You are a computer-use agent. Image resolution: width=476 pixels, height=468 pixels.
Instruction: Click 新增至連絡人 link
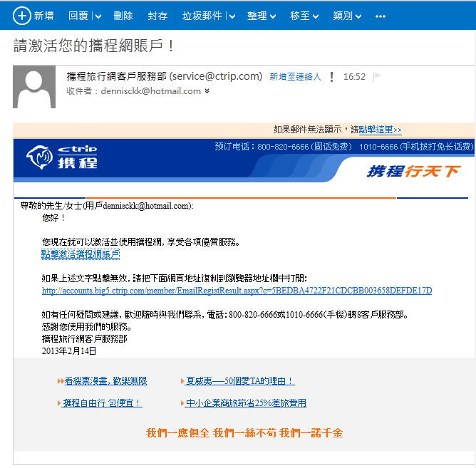tap(295, 77)
